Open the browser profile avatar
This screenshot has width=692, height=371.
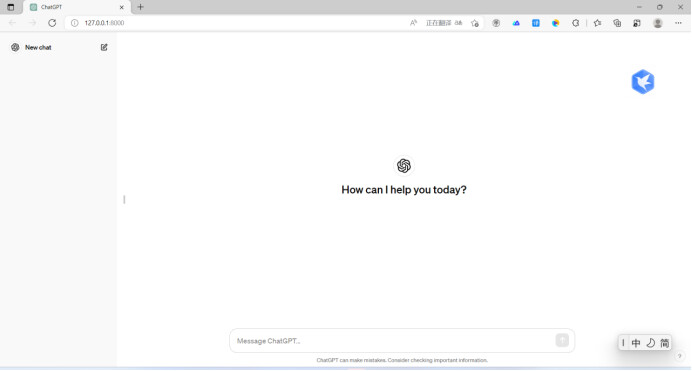click(658, 23)
